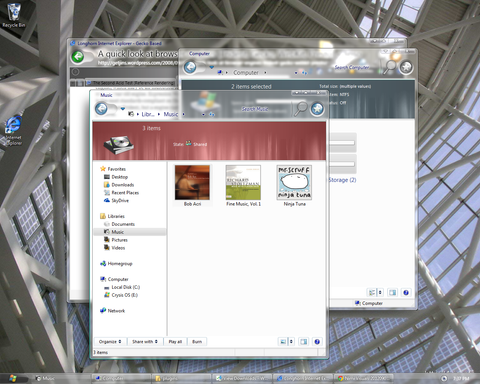The width and height of the screenshot is (480, 384).
Task: Select Libraries in the navigation pane
Action: coord(116,216)
